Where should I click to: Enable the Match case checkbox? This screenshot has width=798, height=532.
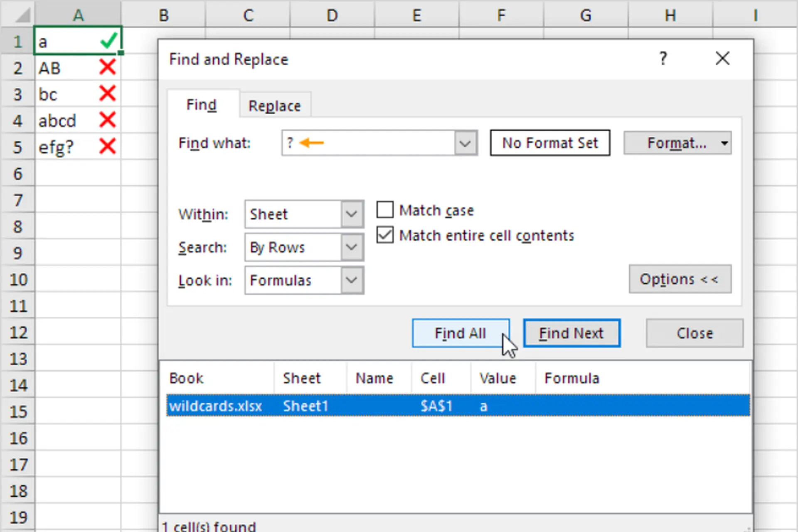pyautogui.click(x=384, y=209)
